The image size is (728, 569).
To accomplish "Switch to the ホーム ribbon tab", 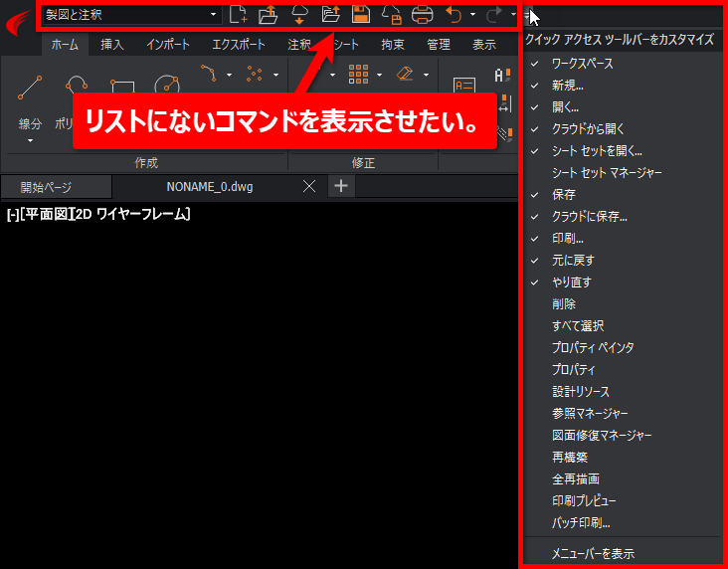I will tap(65, 45).
